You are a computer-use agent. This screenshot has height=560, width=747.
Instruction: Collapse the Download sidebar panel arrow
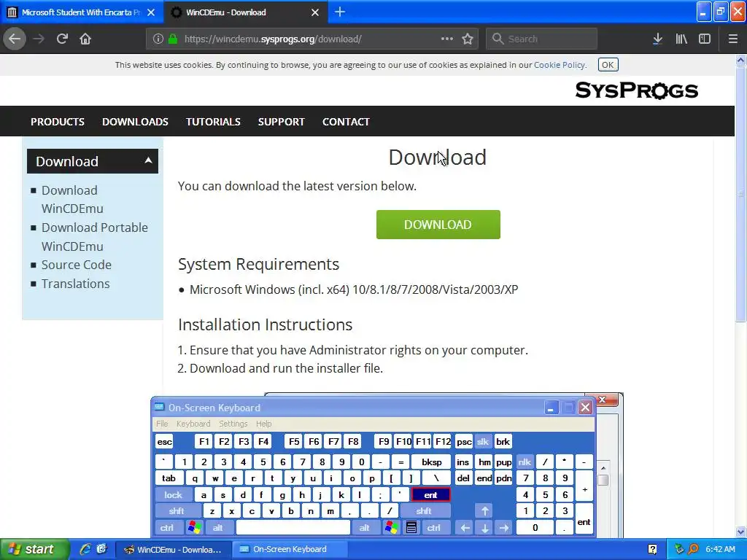(148, 161)
